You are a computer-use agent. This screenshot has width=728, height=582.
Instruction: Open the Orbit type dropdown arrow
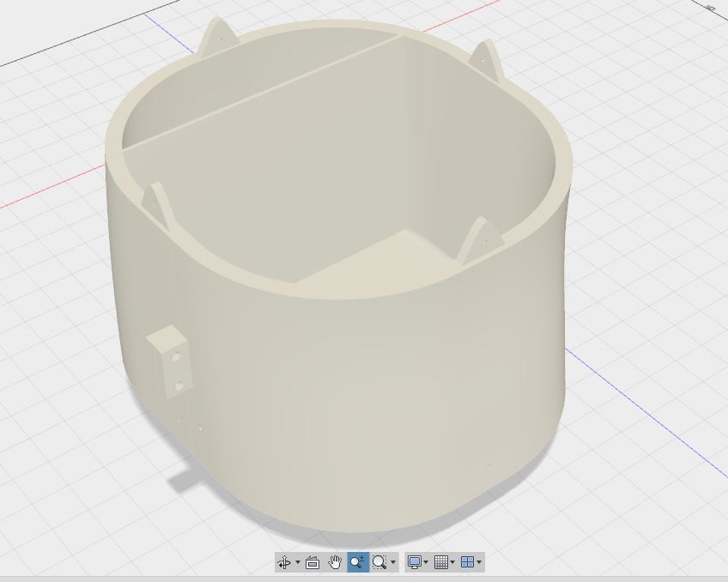click(298, 562)
